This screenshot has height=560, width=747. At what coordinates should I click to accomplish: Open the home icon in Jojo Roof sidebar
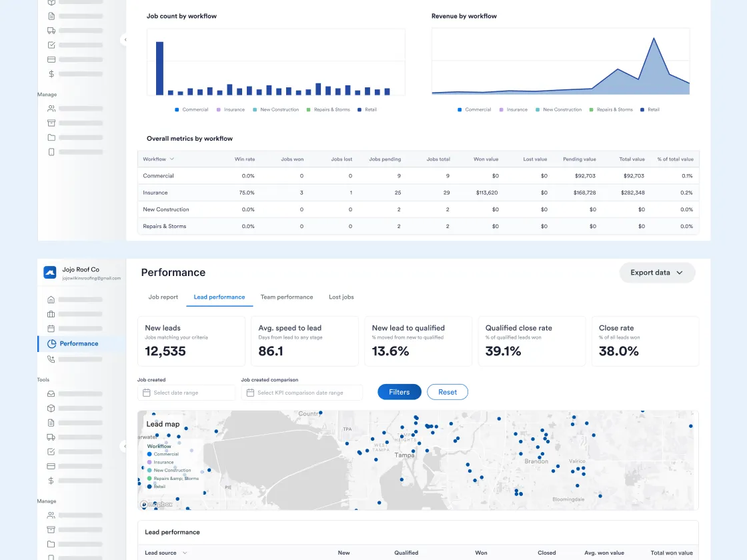click(51, 299)
